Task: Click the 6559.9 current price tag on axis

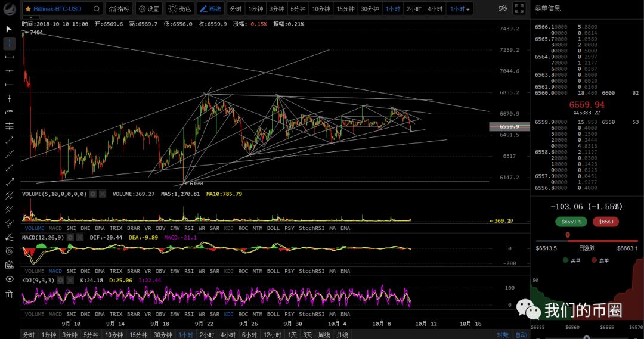Action: [x=509, y=126]
